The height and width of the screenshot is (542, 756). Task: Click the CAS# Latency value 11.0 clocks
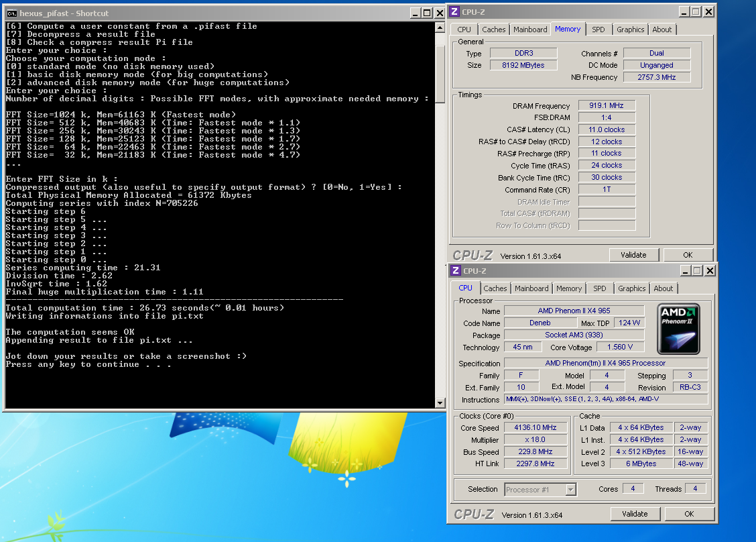pyautogui.click(x=607, y=129)
